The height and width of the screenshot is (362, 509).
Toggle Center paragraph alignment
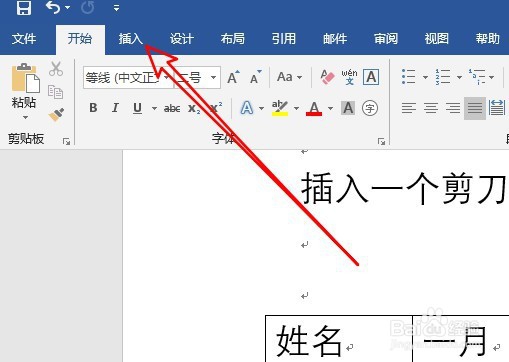click(x=431, y=108)
